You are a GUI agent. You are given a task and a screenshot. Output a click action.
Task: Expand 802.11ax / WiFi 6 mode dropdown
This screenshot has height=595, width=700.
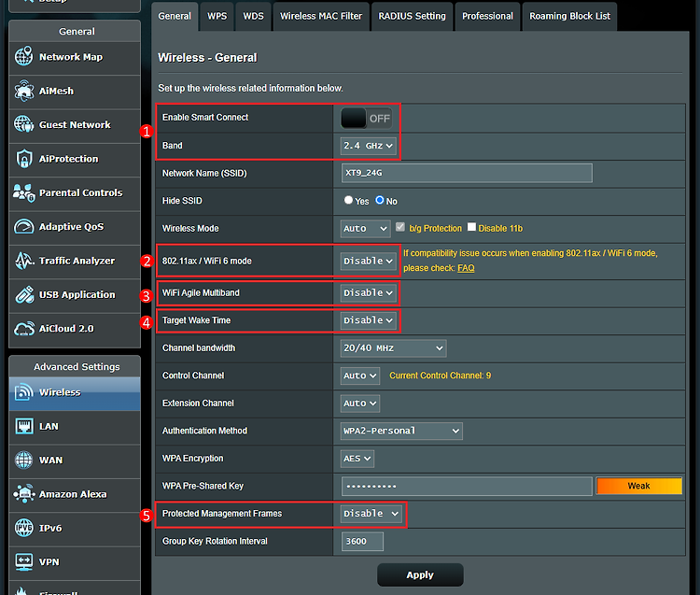click(x=369, y=261)
